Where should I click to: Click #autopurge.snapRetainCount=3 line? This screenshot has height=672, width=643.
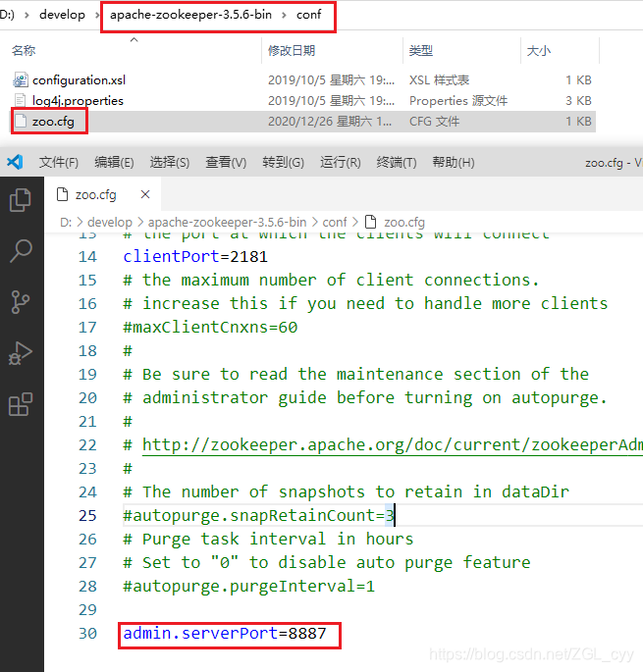[258, 516]
